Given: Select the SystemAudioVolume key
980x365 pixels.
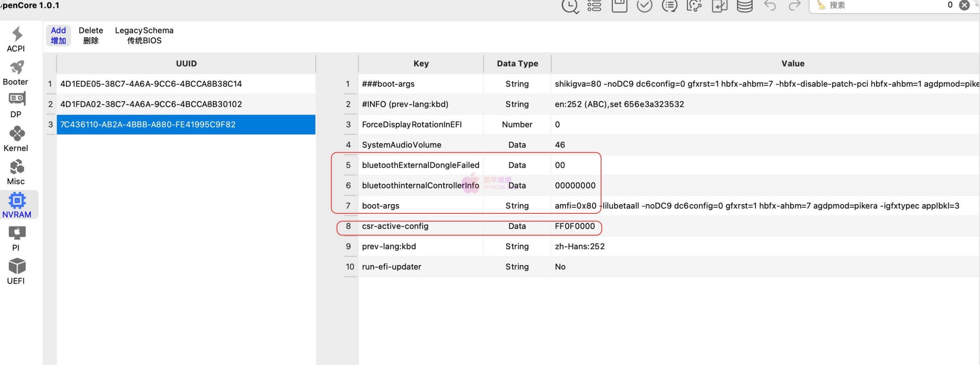Looking at the screenshot, I should click(421, 145).
